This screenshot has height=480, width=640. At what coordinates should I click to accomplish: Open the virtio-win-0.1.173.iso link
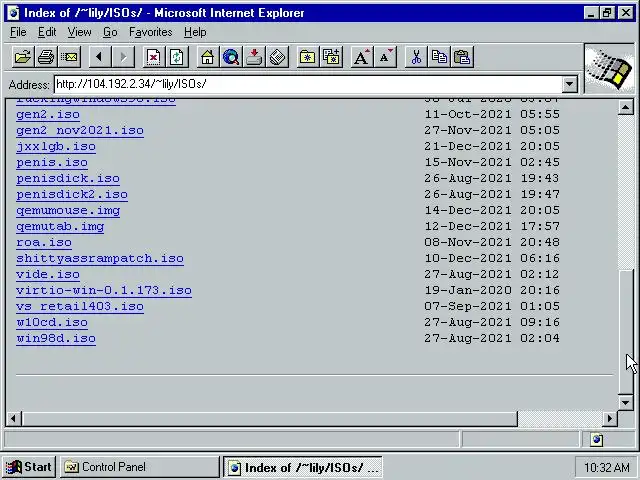104,290
